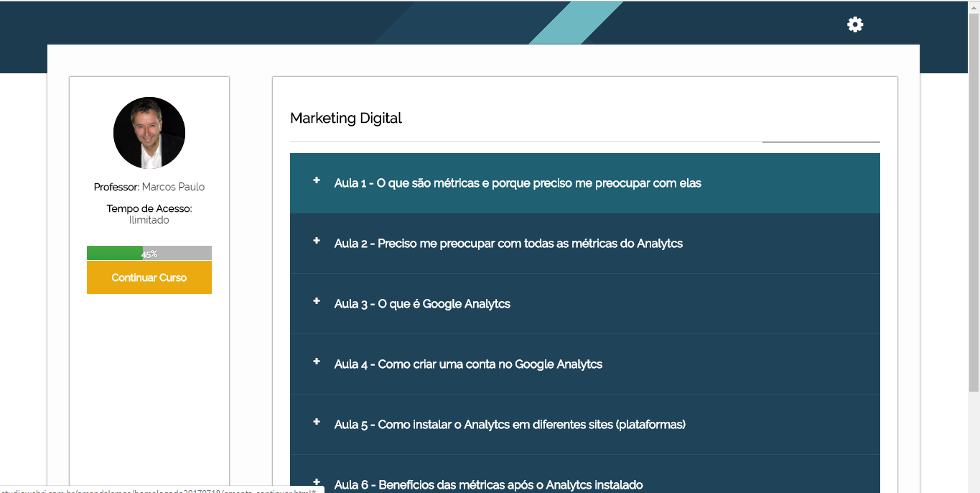Select lesson title 'O que é Google Analytcs'
This screenshot has height=493, width=980.
pos(422,304)
